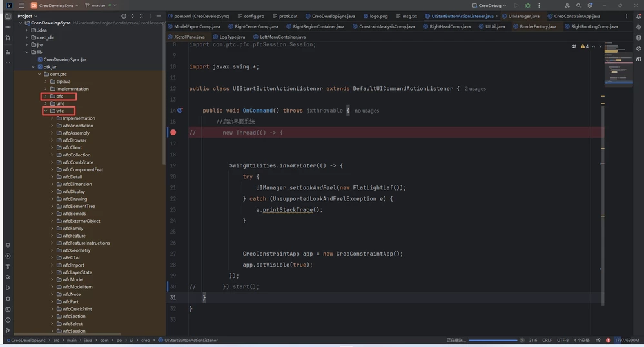644x347 pixels.
Task: Open the master branch dropdown
Action: point(101,5)
